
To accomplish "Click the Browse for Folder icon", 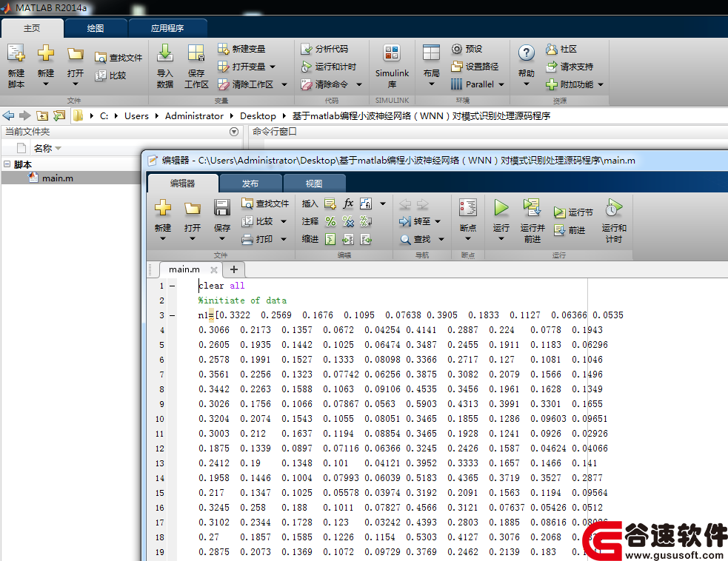I will pos(59,115).
